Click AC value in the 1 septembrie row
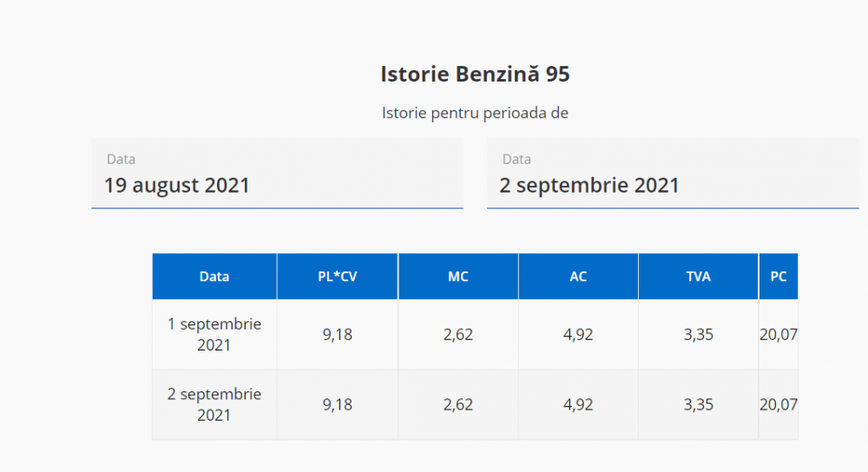Viewport: 868px width, 472px height. (x=578, y=334)
